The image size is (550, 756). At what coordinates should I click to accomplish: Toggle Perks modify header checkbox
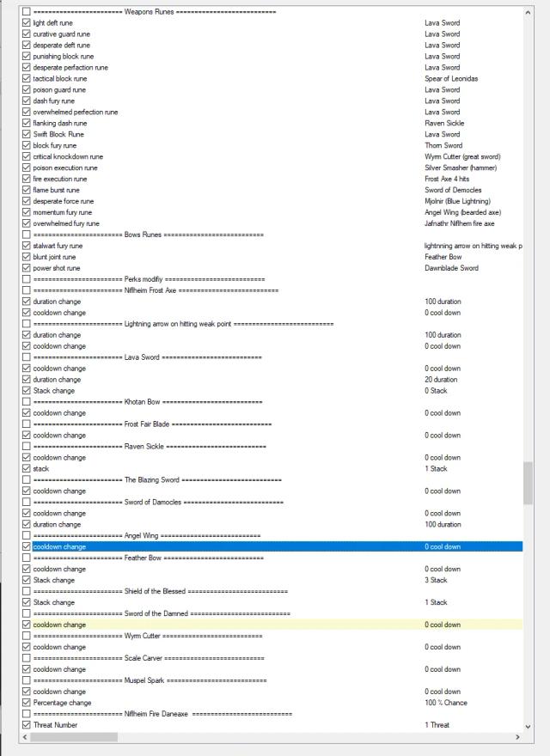click(x=27, y=279)
